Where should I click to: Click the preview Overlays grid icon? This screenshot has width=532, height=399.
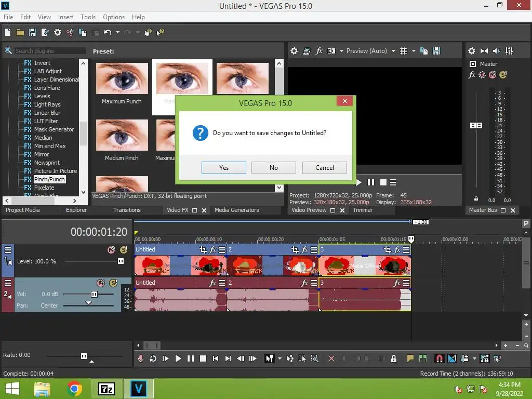(x=403, y=51)
